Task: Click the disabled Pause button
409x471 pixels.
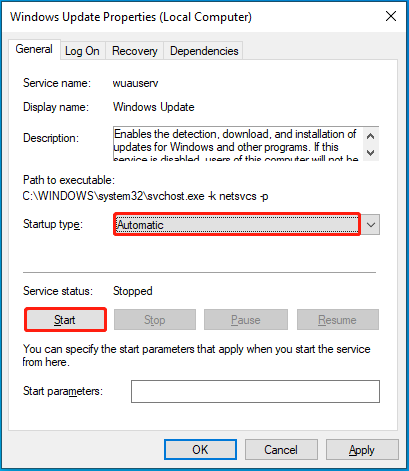Action: (246, 320)
